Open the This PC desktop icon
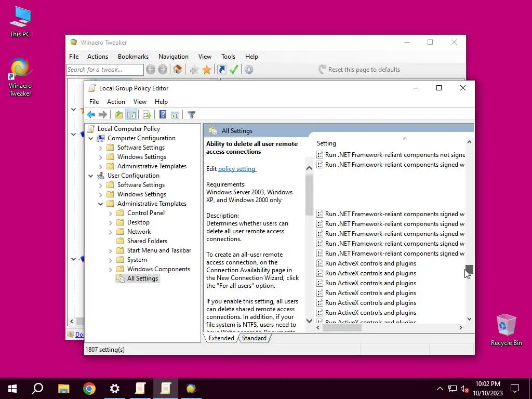Viewport: 532px width, 399px height. pyautogui.click(x=20, y=22)
